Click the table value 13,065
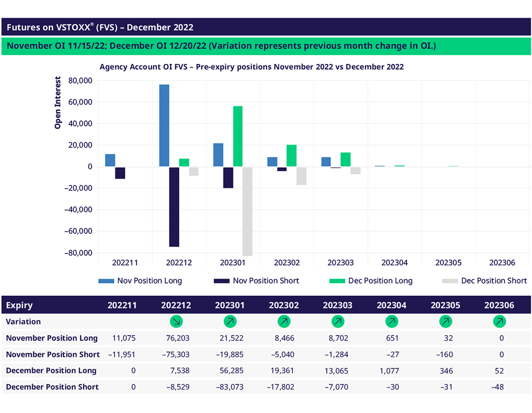532x413 pixels. tap(336, 370)
